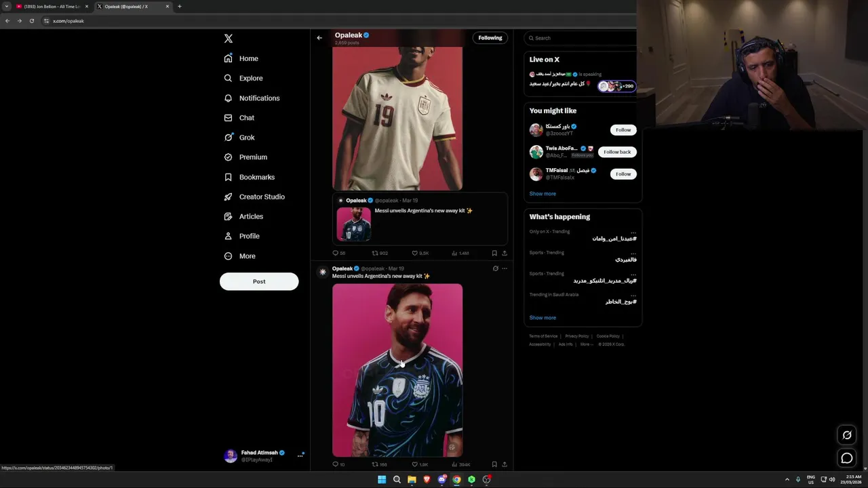Click the 1.4M views icon

click(x=455, y=253)
